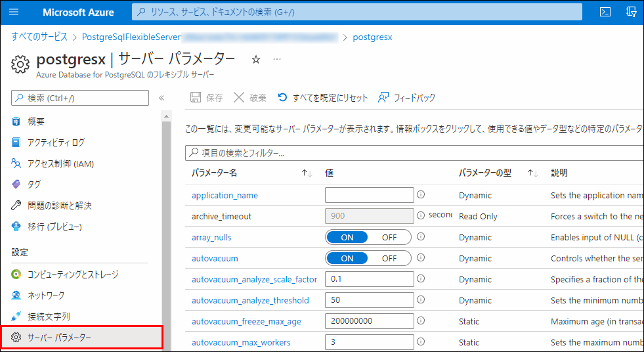The width and height of the screenshot is (644, 352).
Task: Click the Discard (破棄) toolbar button
Action: tap(250, 98)
